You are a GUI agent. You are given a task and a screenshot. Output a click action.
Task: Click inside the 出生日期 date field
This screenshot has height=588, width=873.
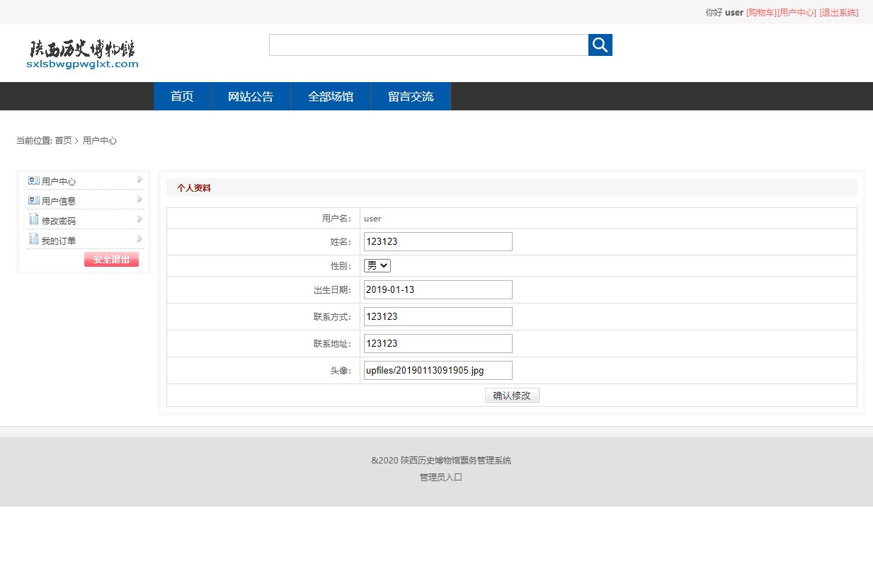[437, 289]
